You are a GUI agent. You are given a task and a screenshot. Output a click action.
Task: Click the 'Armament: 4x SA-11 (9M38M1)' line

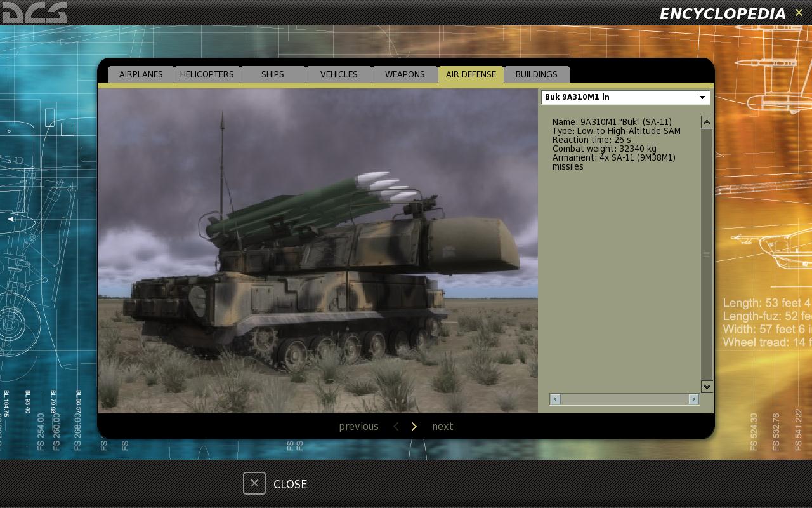[x=613, y=157]
